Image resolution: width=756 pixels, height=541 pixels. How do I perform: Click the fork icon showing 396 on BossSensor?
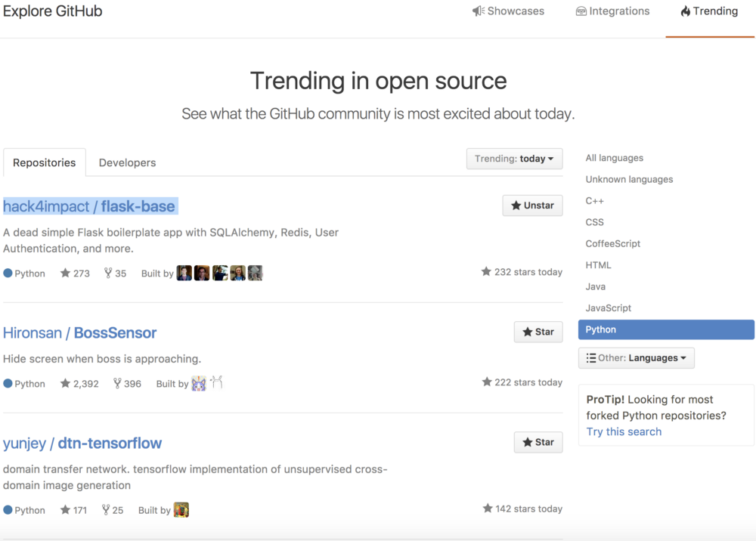[x=118, y=383]
